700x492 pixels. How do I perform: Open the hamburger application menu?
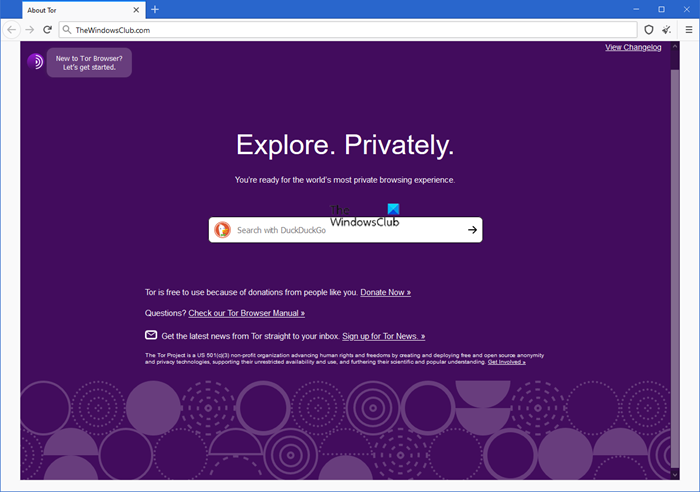[689, 30]
